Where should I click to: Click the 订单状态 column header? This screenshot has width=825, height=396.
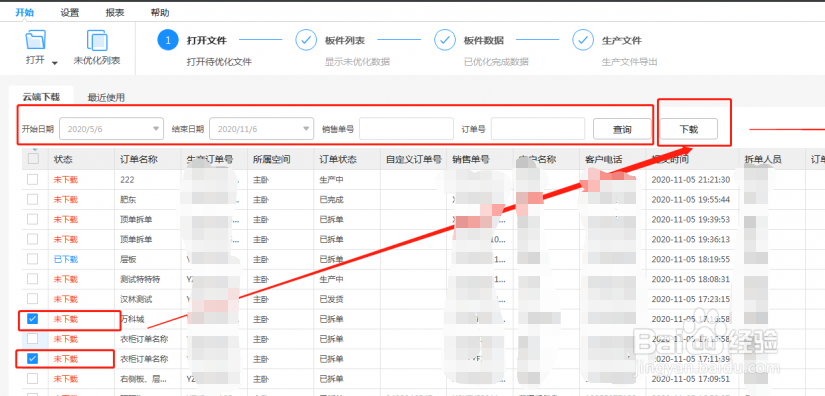[338, 159]
